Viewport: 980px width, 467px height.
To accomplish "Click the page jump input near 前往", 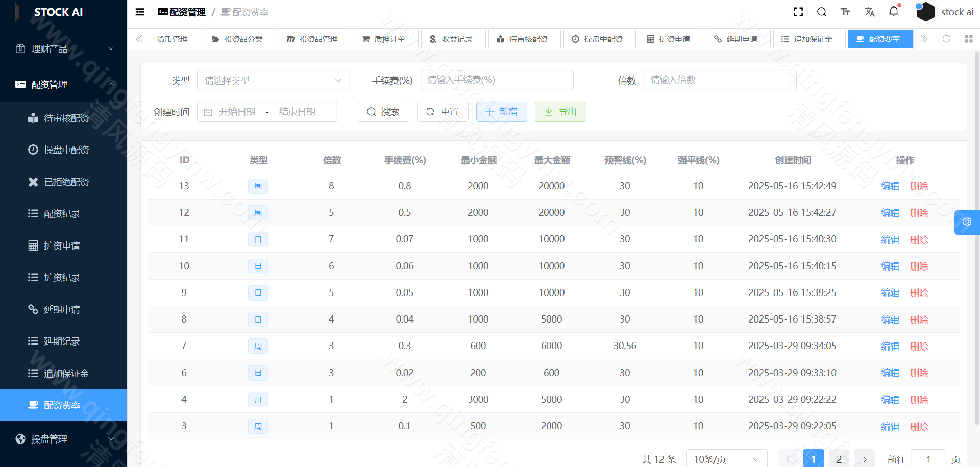I will point(928,458).
